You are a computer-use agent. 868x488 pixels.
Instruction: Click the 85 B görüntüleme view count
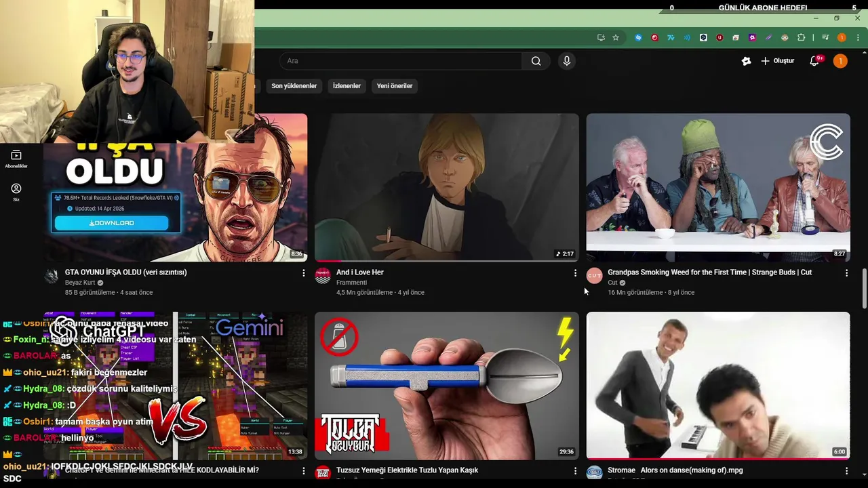(90, 293)
